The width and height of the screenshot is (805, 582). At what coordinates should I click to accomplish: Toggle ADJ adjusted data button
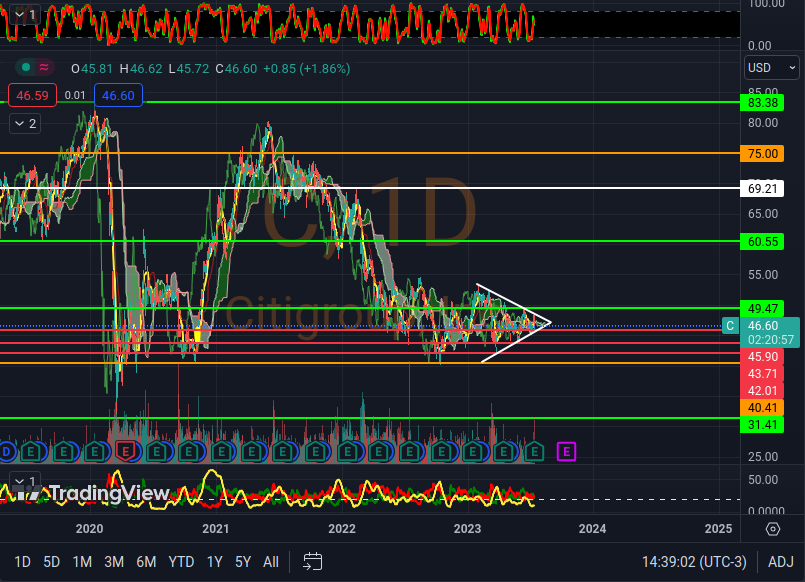tap(780, 562)
